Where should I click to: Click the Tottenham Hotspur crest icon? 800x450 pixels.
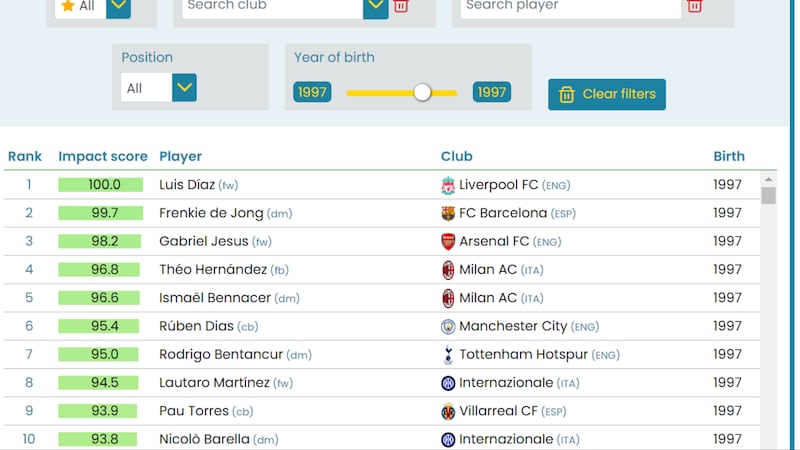[x=448, y=354]
